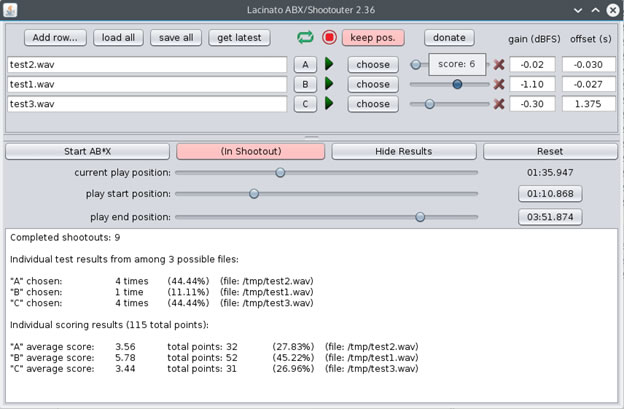
Task: Remove test3.wav row with the X icon
Action: pos(499,104)
